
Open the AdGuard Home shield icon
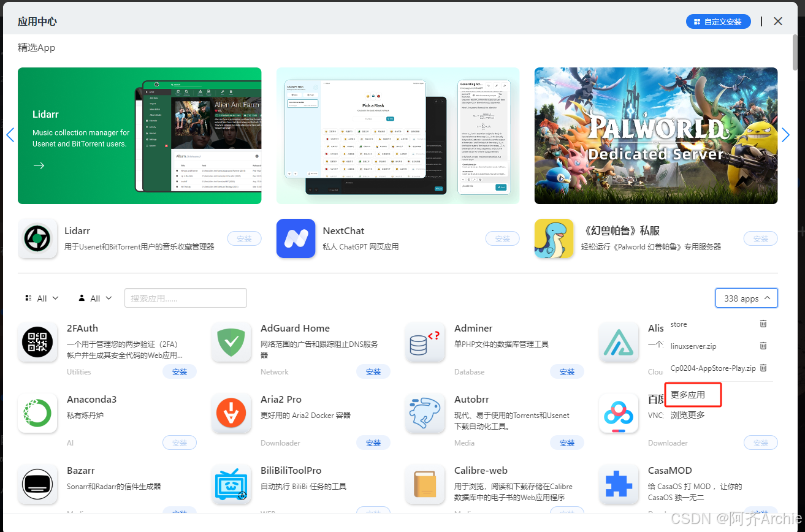click(231, 342)
